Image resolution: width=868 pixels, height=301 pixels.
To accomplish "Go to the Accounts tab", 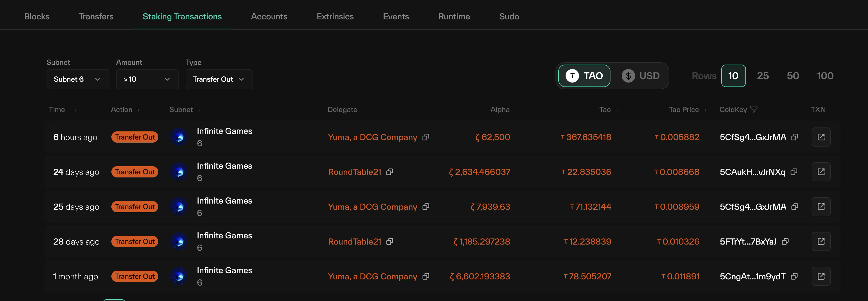I will click(269, 17).
